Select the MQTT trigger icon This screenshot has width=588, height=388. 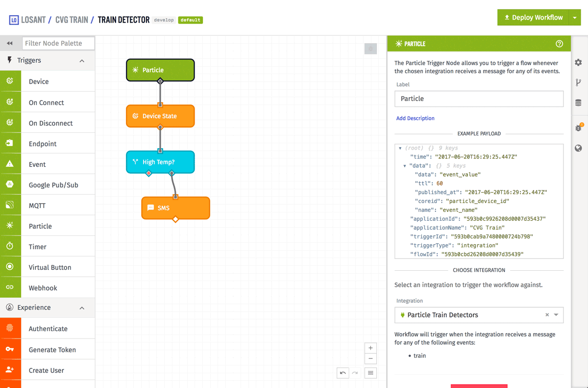coord(10,205)
